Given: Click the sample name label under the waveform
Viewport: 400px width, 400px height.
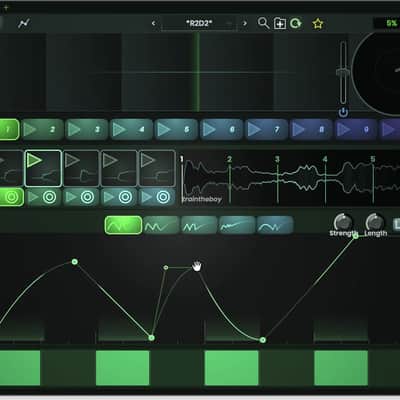Looking at the screenshot, I should 201,199.
